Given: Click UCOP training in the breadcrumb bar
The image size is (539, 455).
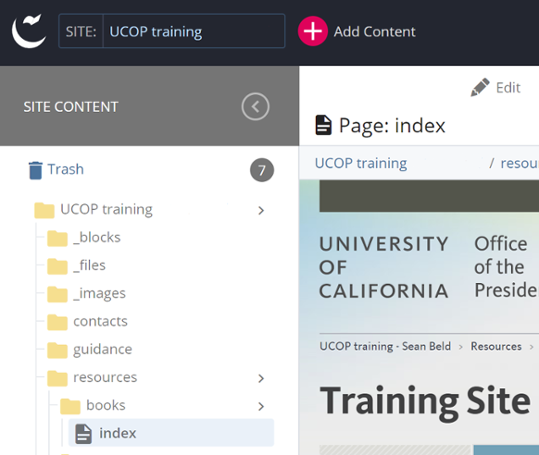Looking at the screenshot, I should pos(361,164).
